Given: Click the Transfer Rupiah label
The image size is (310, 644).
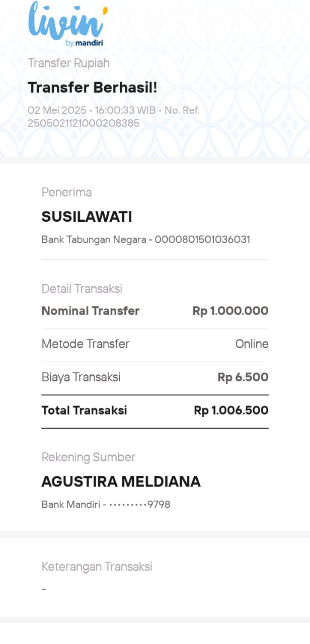Looking at the screenshot, I should (68, 63).
